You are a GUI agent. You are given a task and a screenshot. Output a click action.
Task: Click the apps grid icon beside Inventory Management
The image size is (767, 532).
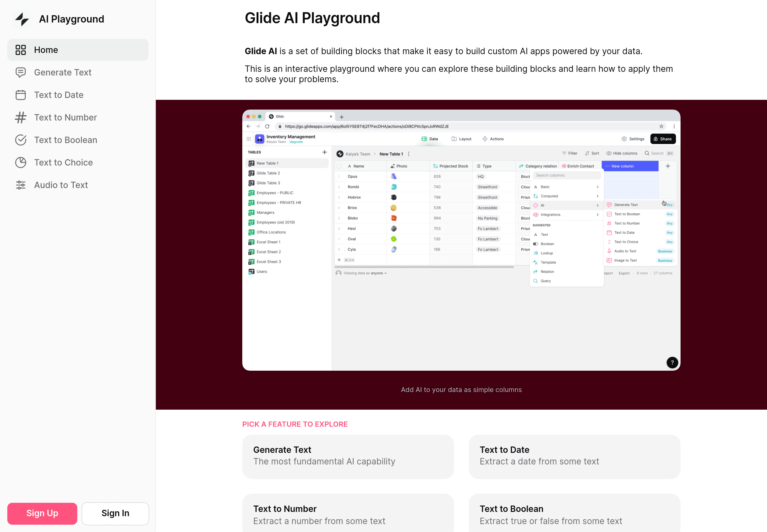coord(248,139)
